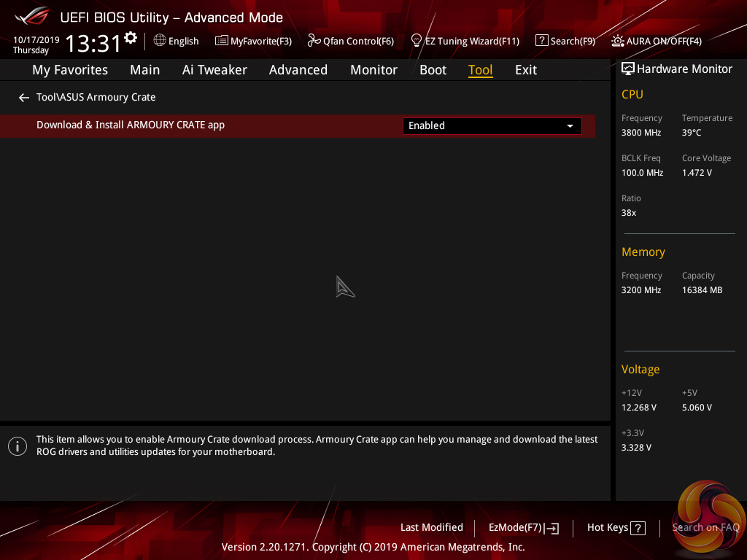Click the dropdown arrow next to Enabled
747x560 pixels.
tap(570, 126)
